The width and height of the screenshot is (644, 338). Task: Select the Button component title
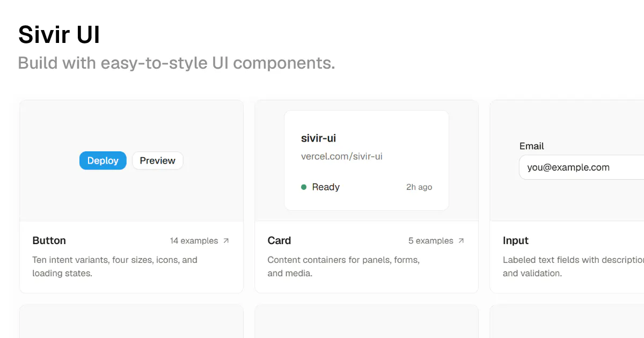click(49, 240)
